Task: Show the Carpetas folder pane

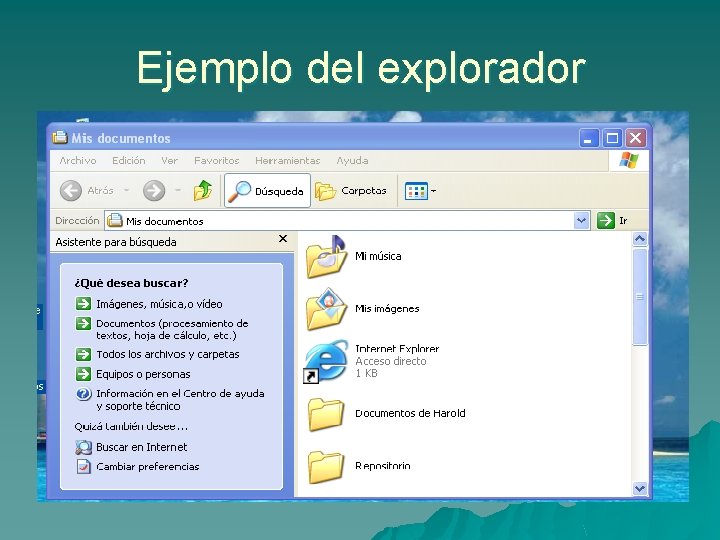Action: click(351, 191)
